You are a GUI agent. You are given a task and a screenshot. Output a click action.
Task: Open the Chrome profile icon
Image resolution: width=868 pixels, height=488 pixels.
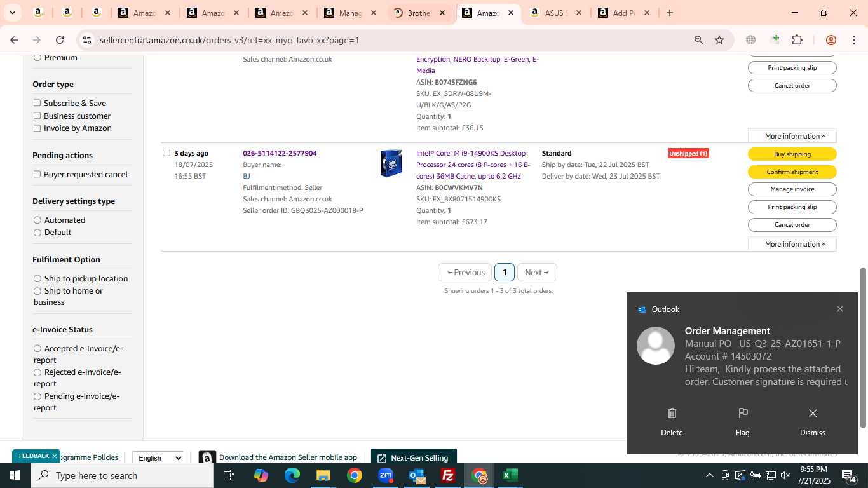point(831,40)
